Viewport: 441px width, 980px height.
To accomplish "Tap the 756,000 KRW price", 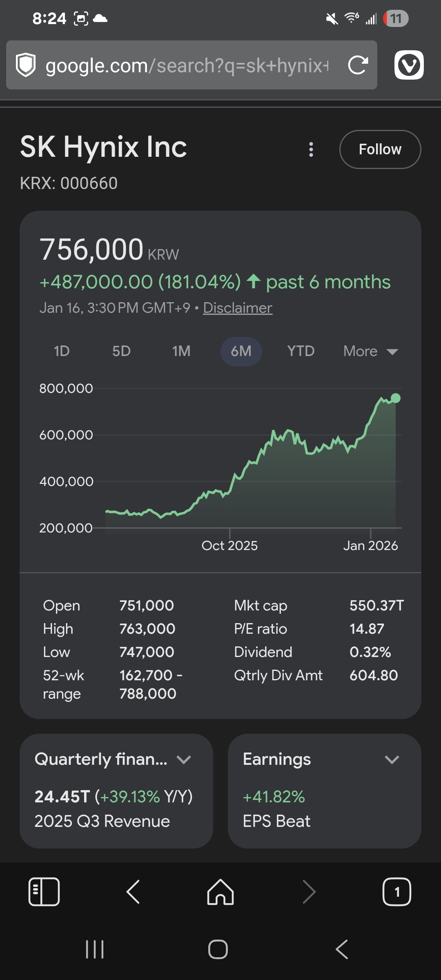I will tap(109, 250).
